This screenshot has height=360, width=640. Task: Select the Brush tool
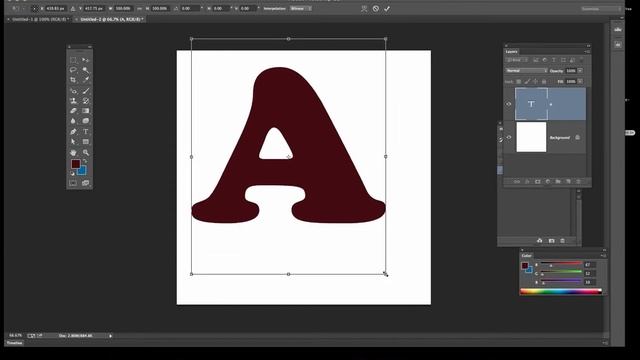86,91
